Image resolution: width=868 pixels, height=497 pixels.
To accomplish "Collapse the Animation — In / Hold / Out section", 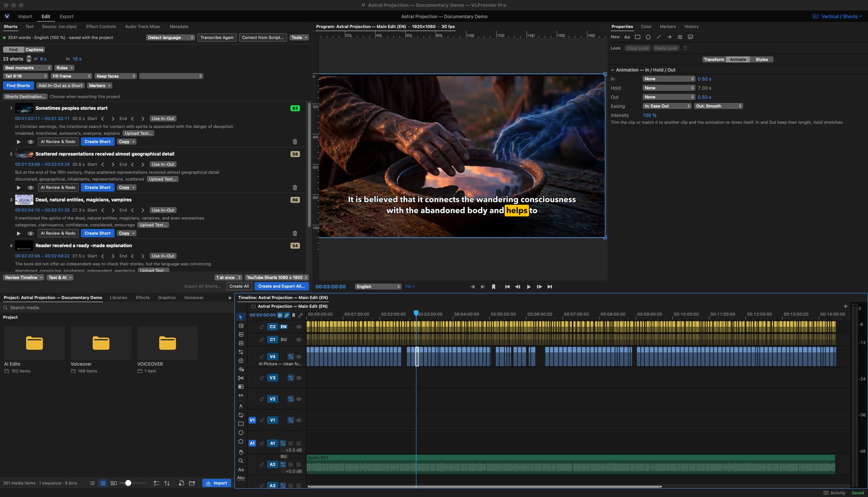I will click(613, 70).
